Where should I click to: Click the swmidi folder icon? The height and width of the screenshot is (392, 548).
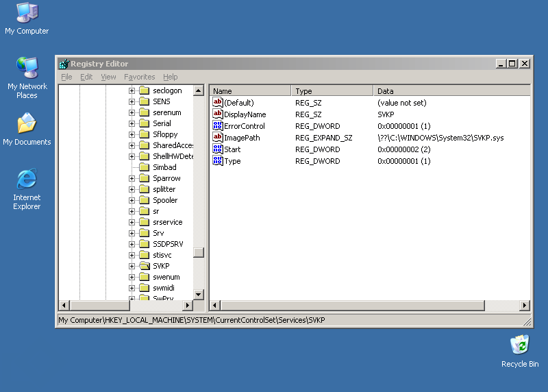145,288
